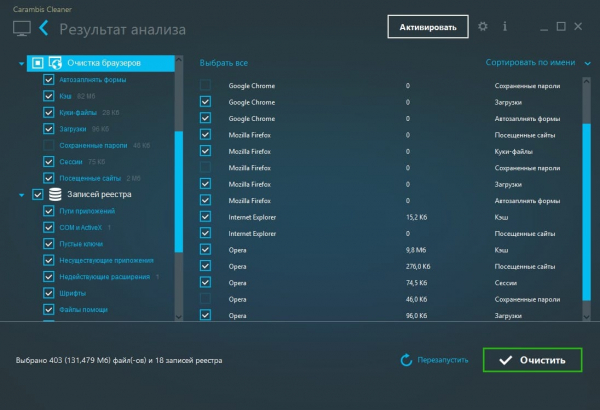The image size is (600, 410).
Task: Enable Сохраненные пароли checkbox in the left tree
Action: click(49, 145)
